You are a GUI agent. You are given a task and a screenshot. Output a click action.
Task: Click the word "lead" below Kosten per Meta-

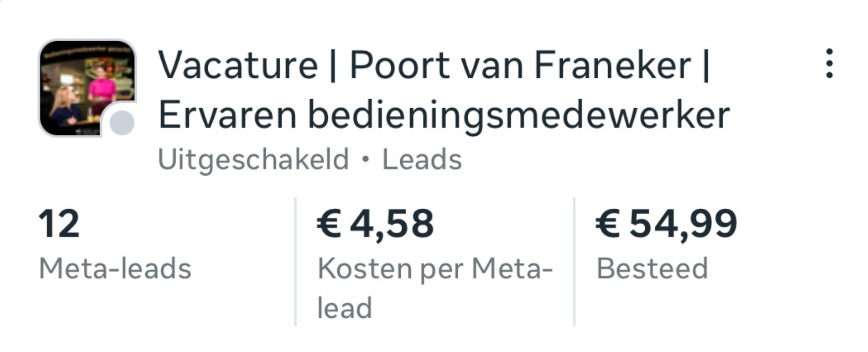pos(345,308)
